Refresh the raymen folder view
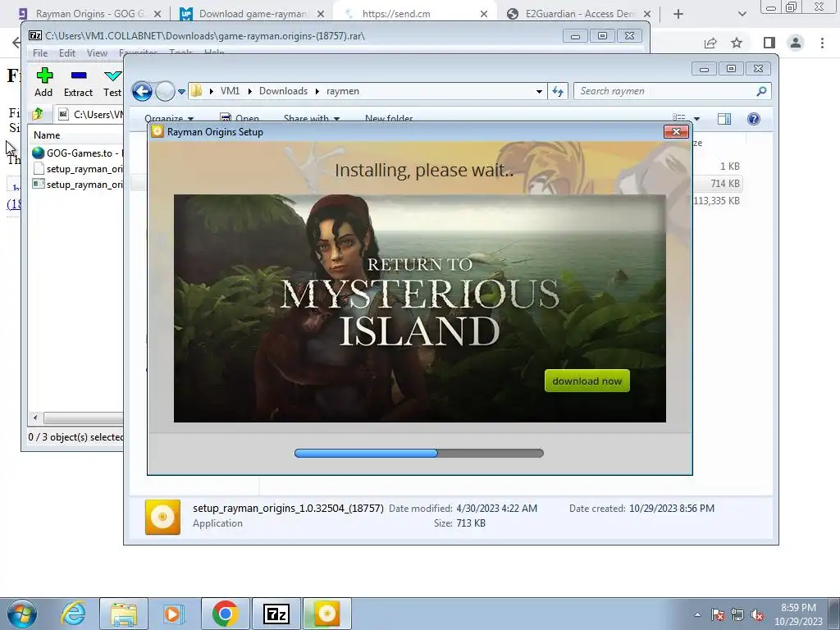Screen dimensions: 840x630 [558, 91]
